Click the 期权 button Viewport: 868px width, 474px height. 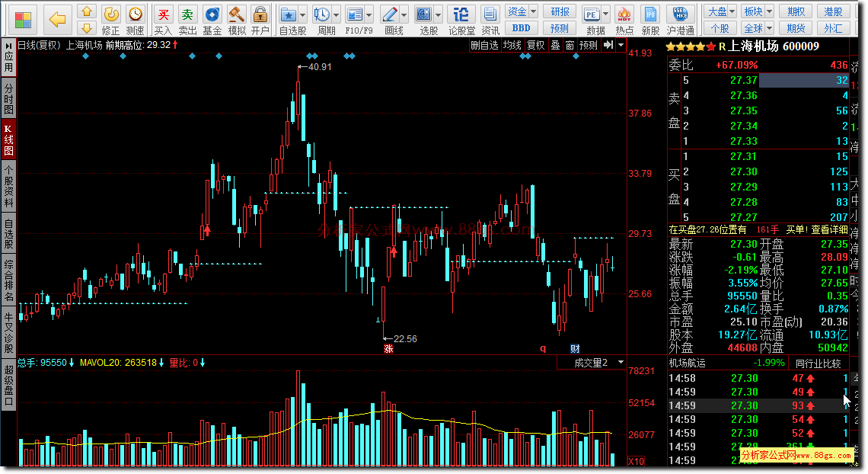tap(796, 11)
